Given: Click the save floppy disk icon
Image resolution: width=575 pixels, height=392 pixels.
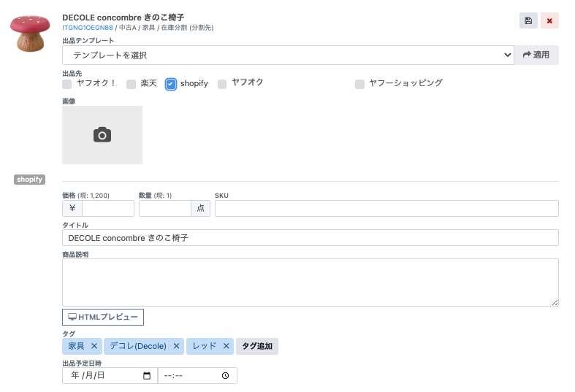Looking at the screenshot, I should click(528, 20).
